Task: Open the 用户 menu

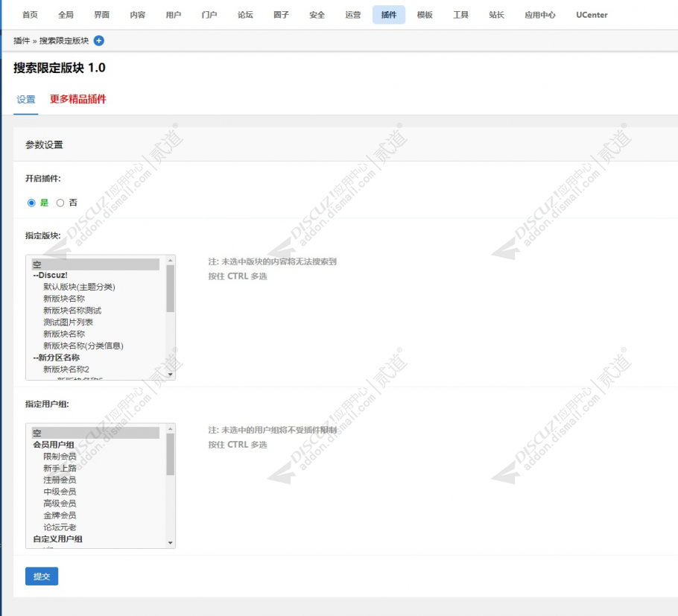Action: 174,15
